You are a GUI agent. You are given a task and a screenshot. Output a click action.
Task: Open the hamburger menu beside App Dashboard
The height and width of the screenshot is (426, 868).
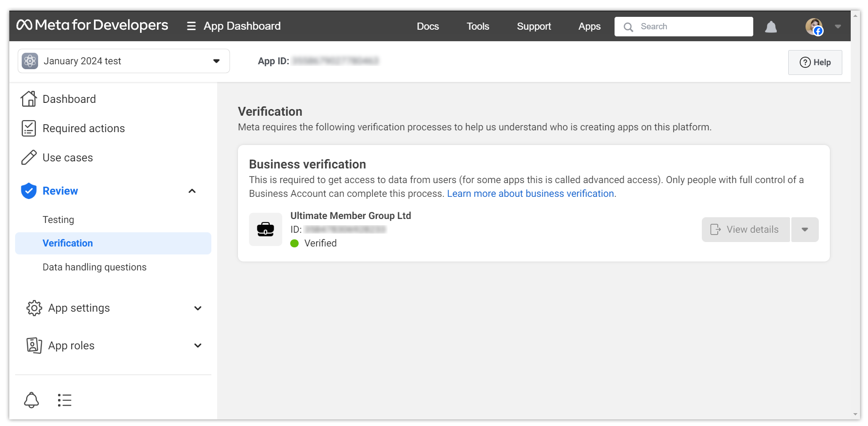191,26
